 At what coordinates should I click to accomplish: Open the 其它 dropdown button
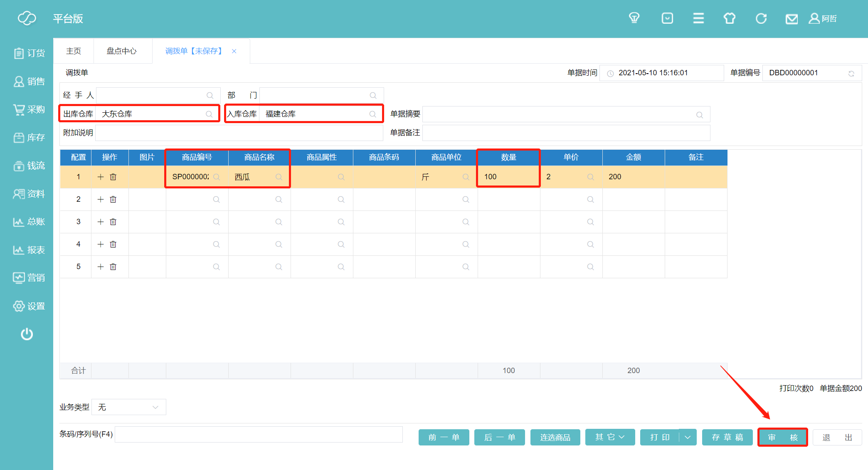610,437
